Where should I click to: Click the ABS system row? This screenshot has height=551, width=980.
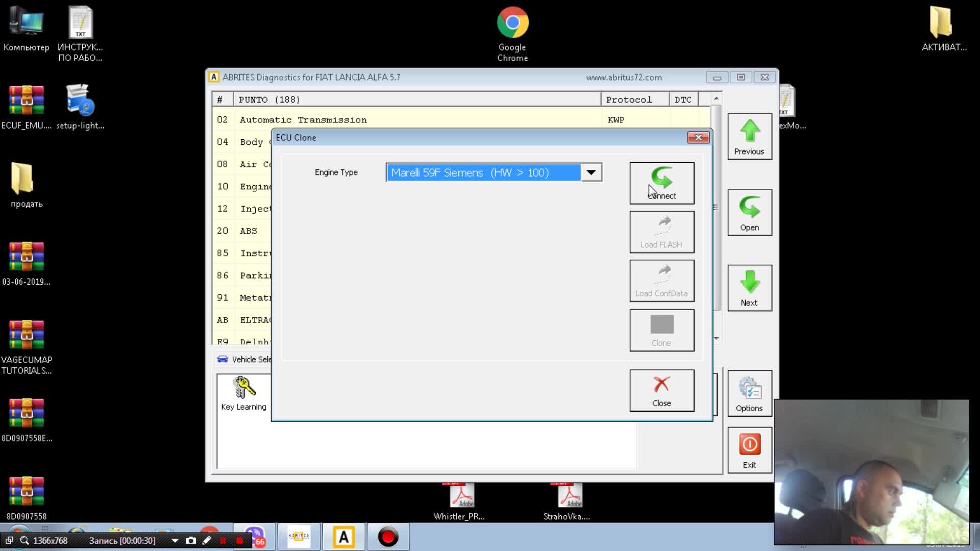249,231
